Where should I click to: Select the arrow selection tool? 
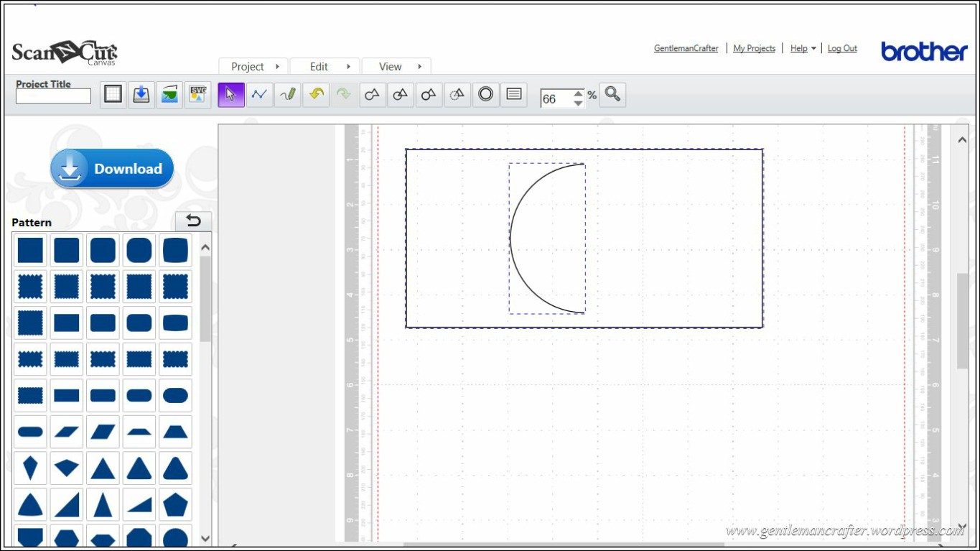click(231, 95)
